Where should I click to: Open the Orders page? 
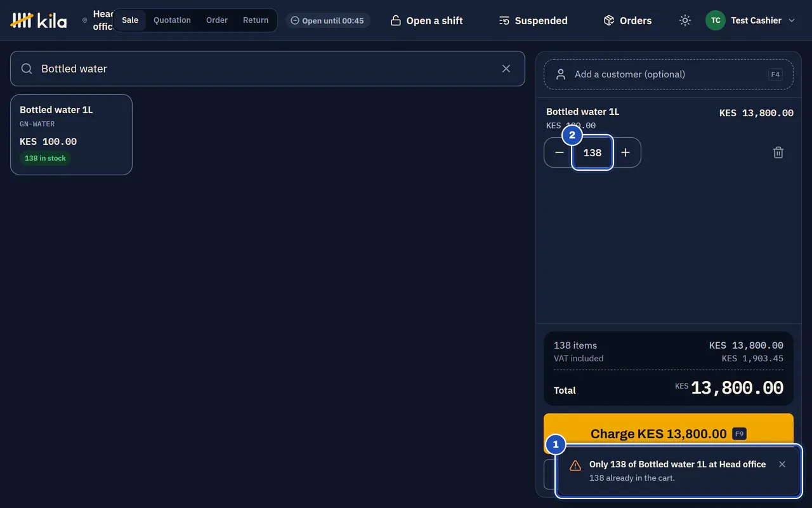click(x=627, y=20)
